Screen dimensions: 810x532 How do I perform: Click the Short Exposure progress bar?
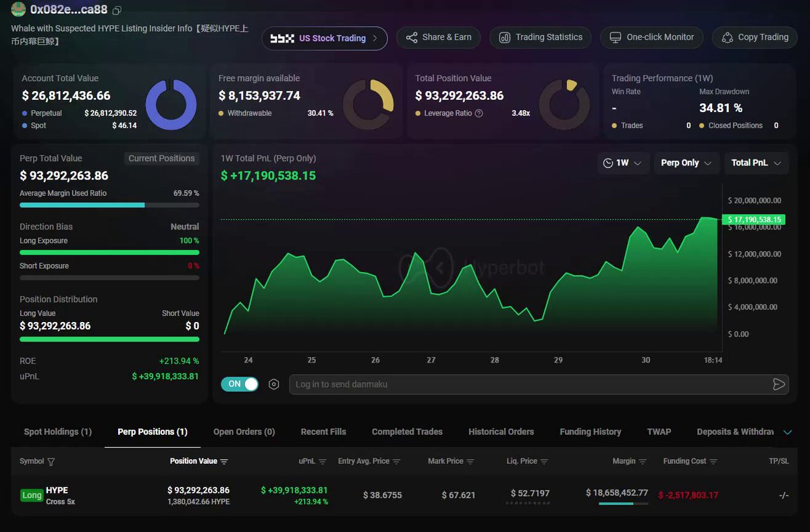coord(109,277)
